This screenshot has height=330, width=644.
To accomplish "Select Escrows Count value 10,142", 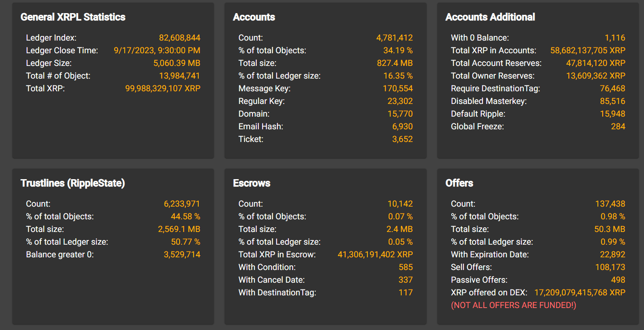I will pyautogui.click(x=400, y=204).
